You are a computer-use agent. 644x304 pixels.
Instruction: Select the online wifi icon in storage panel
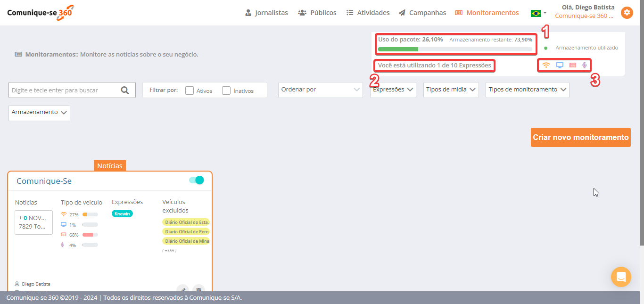(546, 65)
